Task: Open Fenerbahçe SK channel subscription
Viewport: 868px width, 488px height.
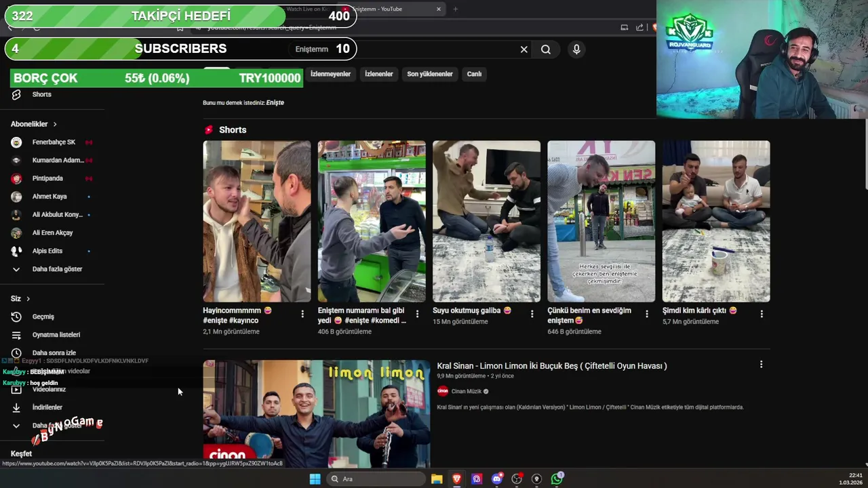Action: tap(53, 142)
